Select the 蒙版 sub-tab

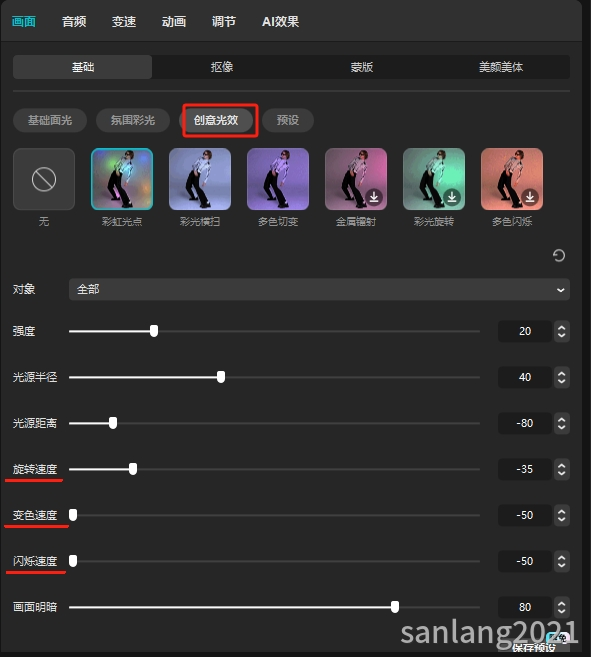[x=361, y=67]
